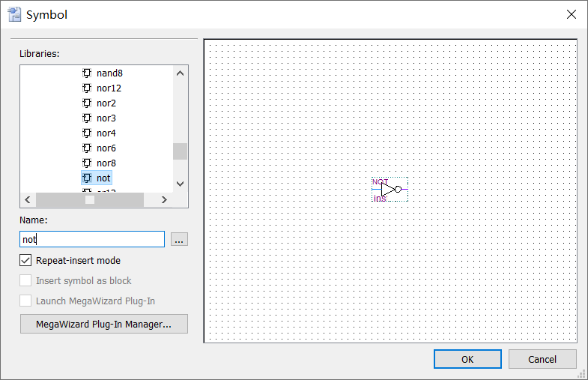
Task: Click the libraries list up arrow
Action: [x=180, y=73]
